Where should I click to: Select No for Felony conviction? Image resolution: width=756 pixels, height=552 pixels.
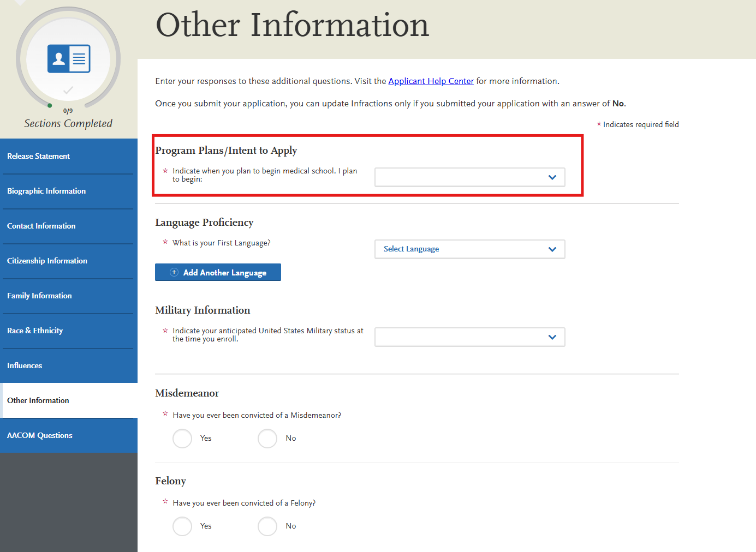coord(267,526)
